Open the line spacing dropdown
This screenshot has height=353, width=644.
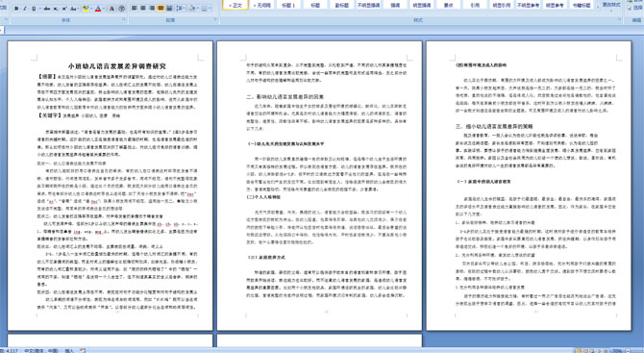pos(181,9)
